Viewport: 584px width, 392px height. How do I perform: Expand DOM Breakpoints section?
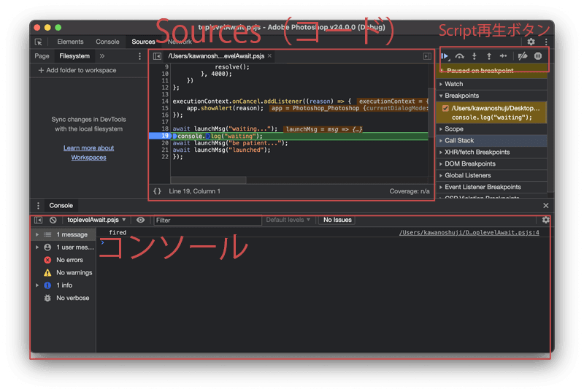pos(491,164)
